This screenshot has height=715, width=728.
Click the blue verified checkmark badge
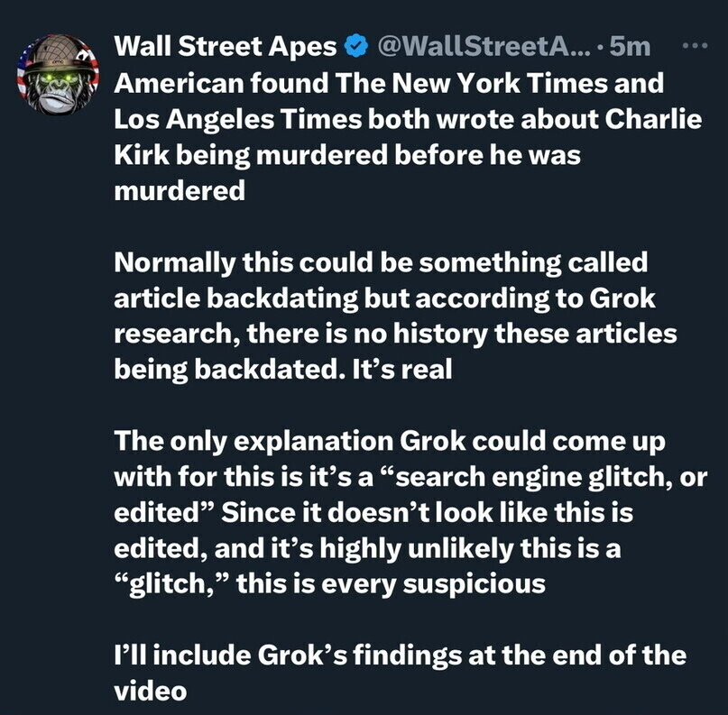356,46
